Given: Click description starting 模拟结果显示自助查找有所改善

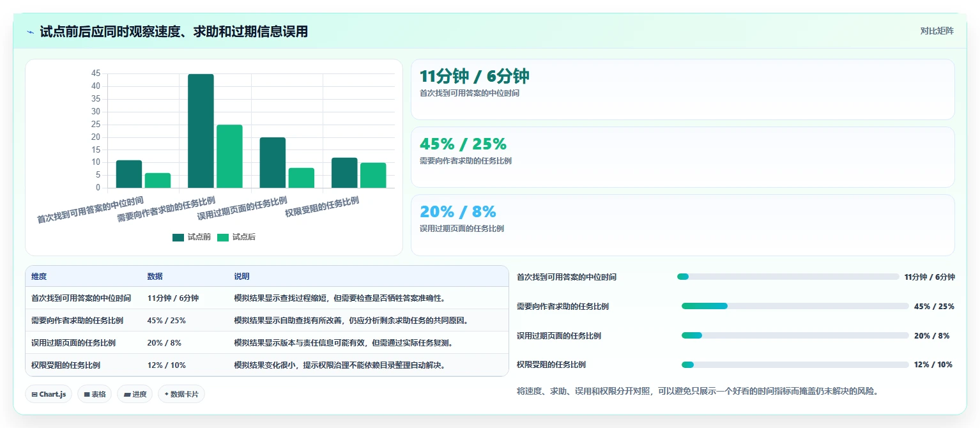Looking at the screenshot, I should 351,320.
